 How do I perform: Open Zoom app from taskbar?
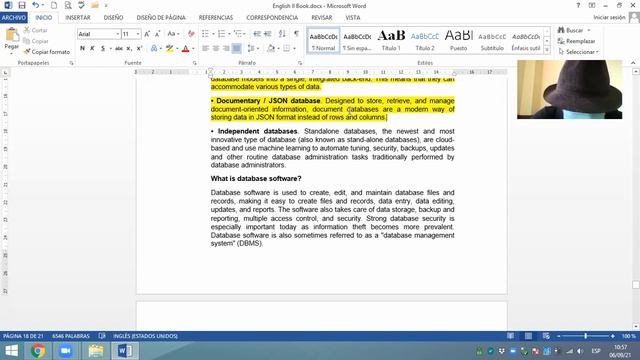(x=65, y=351)
